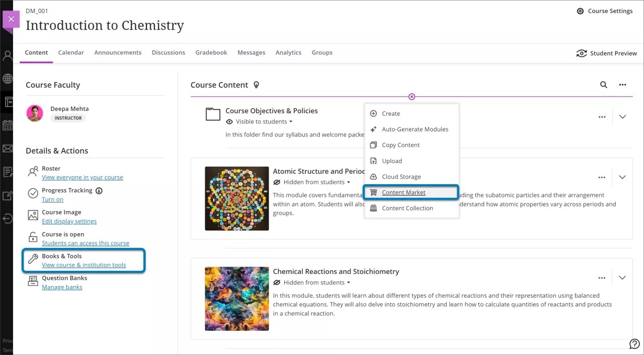Click the sign-out arrow icon in sidebar
This screenshot has height=355, width=644.
8,218
